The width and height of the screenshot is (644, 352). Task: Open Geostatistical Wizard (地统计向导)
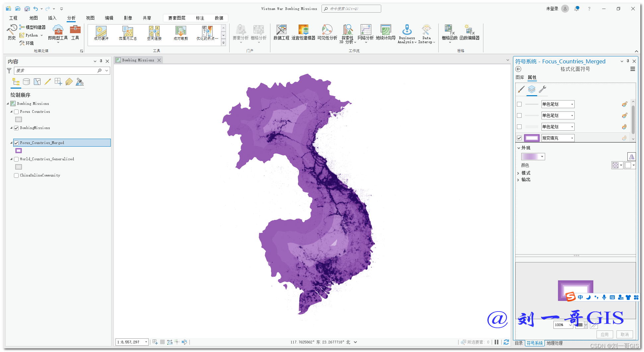point(386,33)
